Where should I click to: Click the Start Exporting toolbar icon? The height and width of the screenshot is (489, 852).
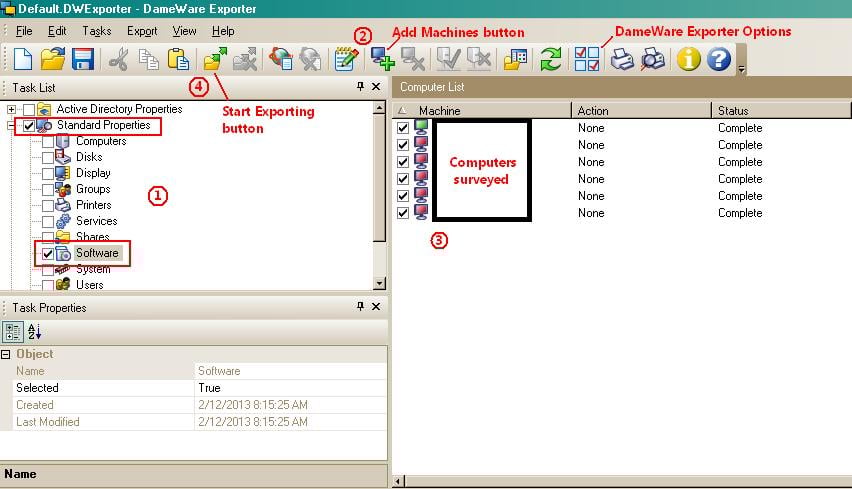tap(215, 59)
